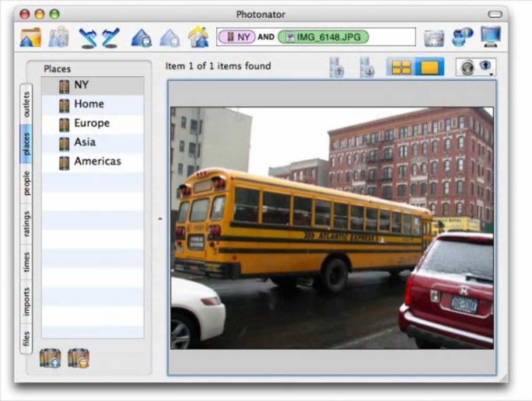
Task: Click the 'Item 1 of 1 items found' text
Action: coord(218,66)
